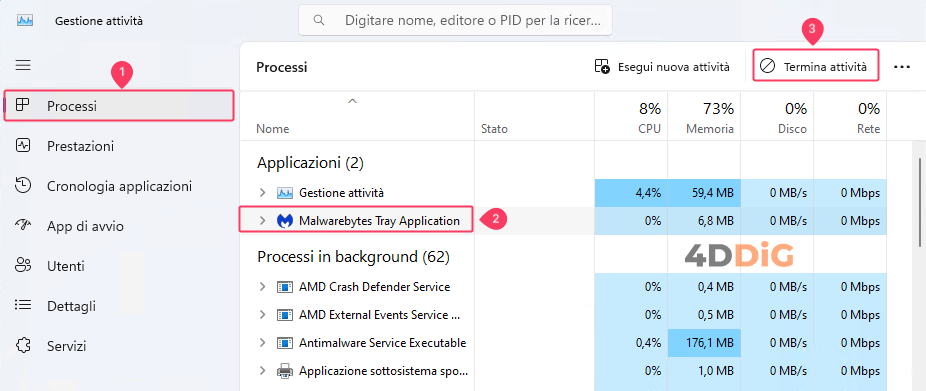
Task: Click the Processi in background (62) header
Action: coord(353,258)
